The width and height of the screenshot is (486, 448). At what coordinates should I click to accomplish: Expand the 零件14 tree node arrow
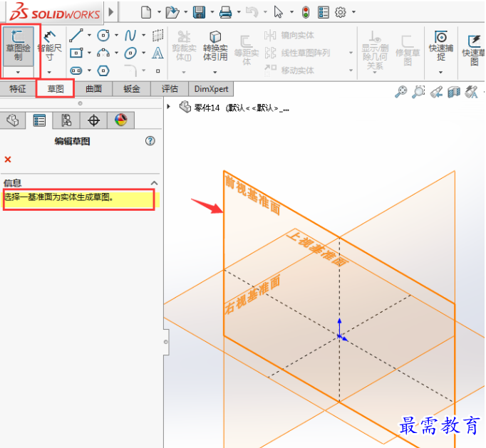(169, 107)
